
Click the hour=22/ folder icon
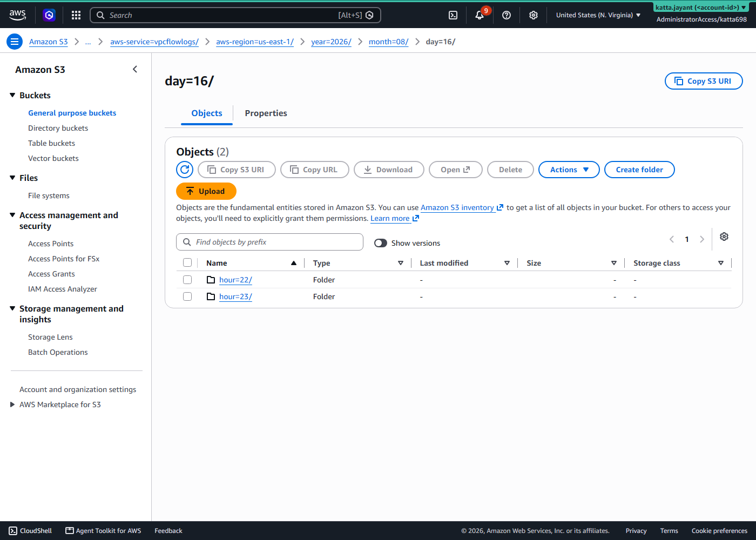[x=211, y=280]
